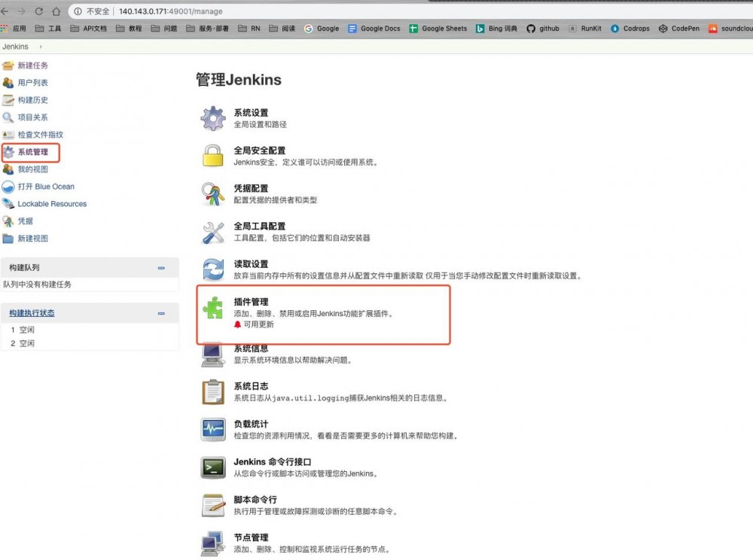
Task: Collapse the 构建队列 panel
Action: coord(161,268)
